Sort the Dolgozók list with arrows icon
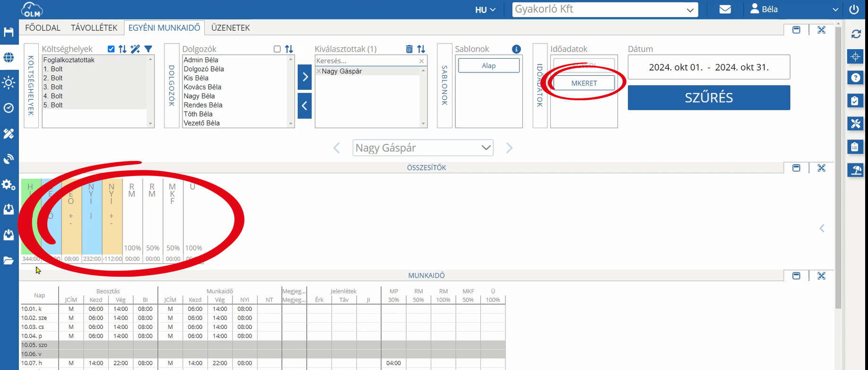The image size is (868, 370). coord(289,49)
